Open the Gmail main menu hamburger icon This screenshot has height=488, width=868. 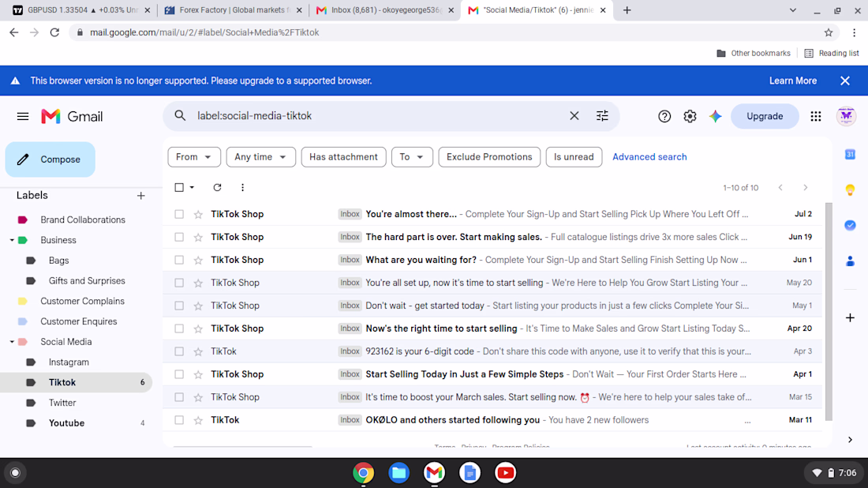[23, 116]
